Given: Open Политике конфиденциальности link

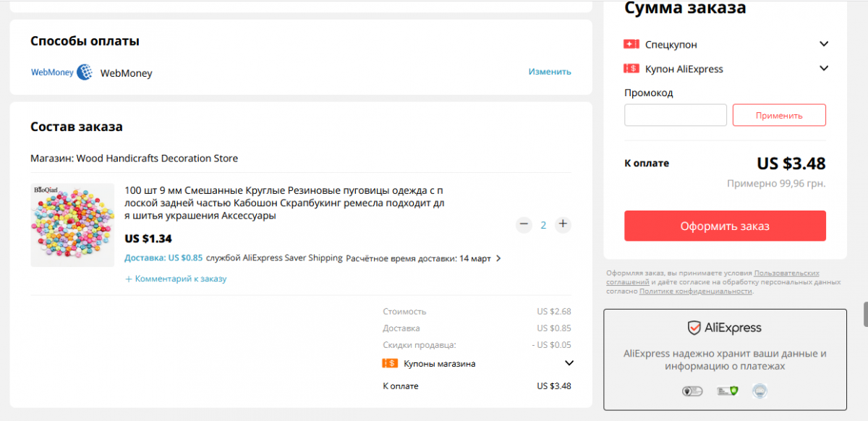Looking at the screenshot, I should [x=696, y=291].
